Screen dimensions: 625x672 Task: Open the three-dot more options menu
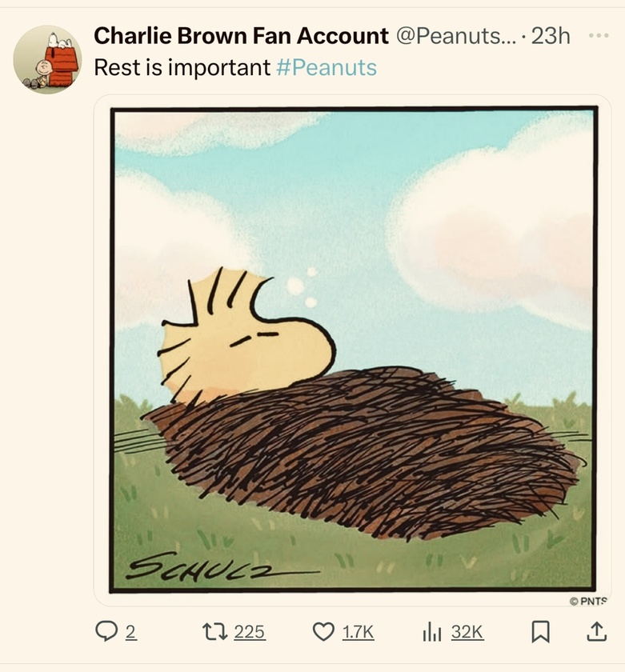tap(599, 35)
